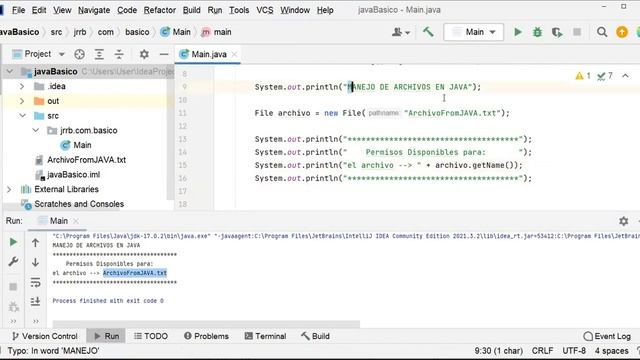Screen dimensions: 640x360
Task: Expand External Libraries node
Action: 9,189
